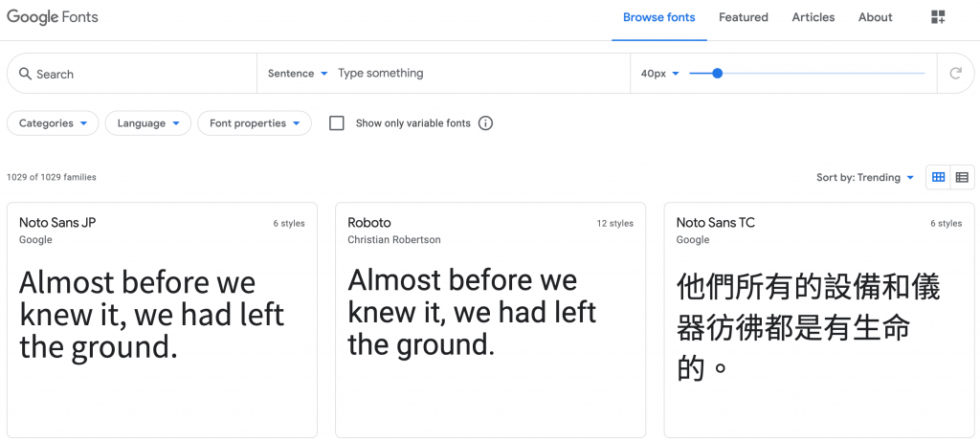This screenshot has height=441, width=980.
Task: Click the search magnifier icon
Action: pos(25,74)
